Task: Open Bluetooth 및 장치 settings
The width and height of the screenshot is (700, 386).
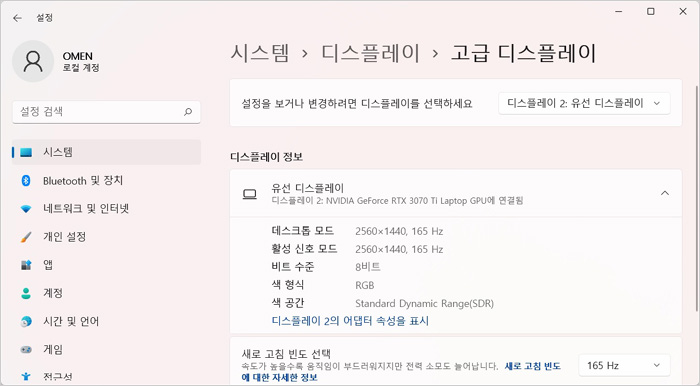Action: click(106, 181)
